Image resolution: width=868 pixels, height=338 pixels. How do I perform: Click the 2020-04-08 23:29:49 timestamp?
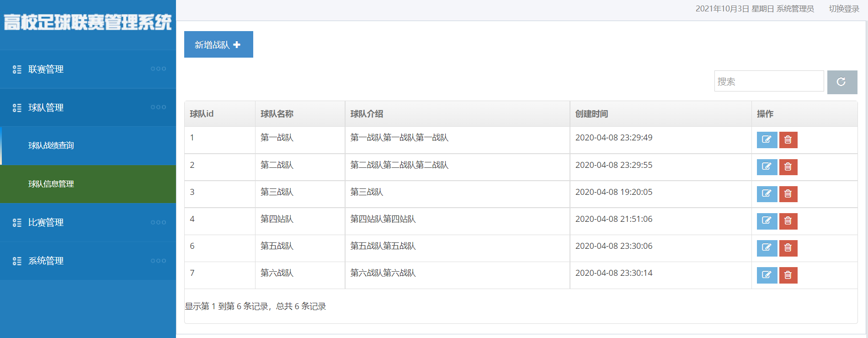(614, 138)
